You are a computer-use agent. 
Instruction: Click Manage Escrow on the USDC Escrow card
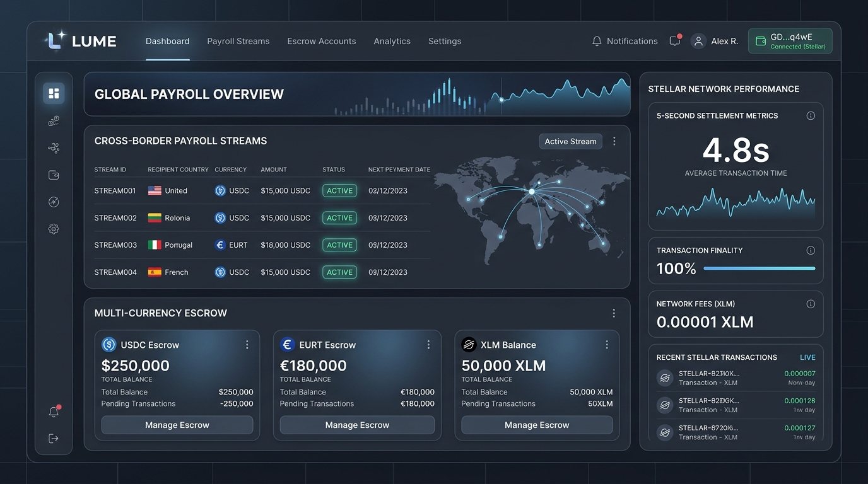(177, 425)
